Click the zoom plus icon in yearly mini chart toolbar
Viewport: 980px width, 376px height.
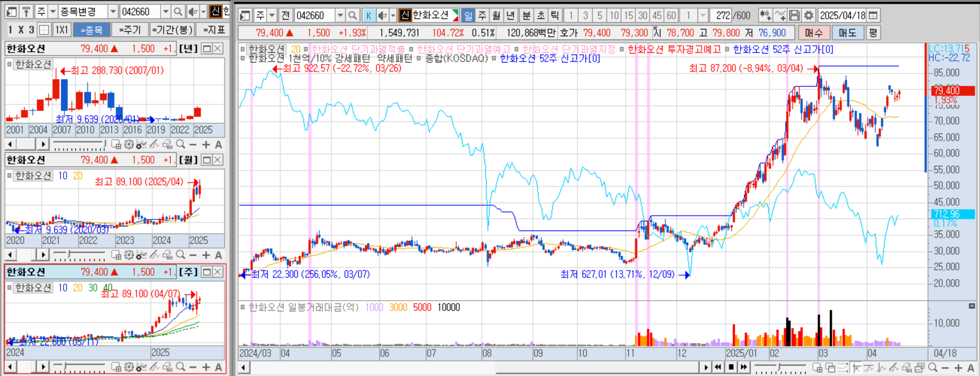pos(206,144)
